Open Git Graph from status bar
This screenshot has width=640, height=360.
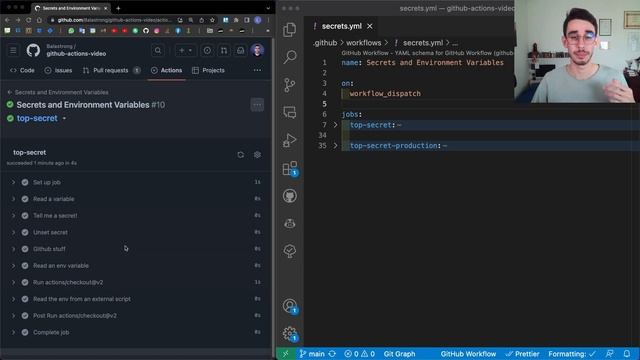tap(399, 354)
